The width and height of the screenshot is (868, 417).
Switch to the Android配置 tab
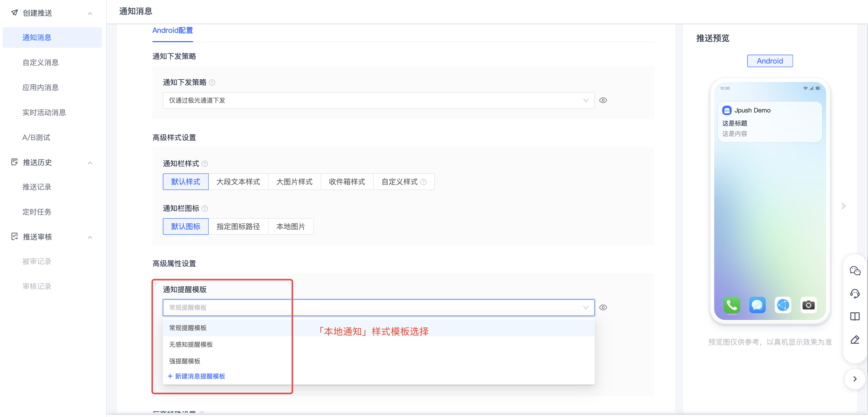(x=173, y=31)
